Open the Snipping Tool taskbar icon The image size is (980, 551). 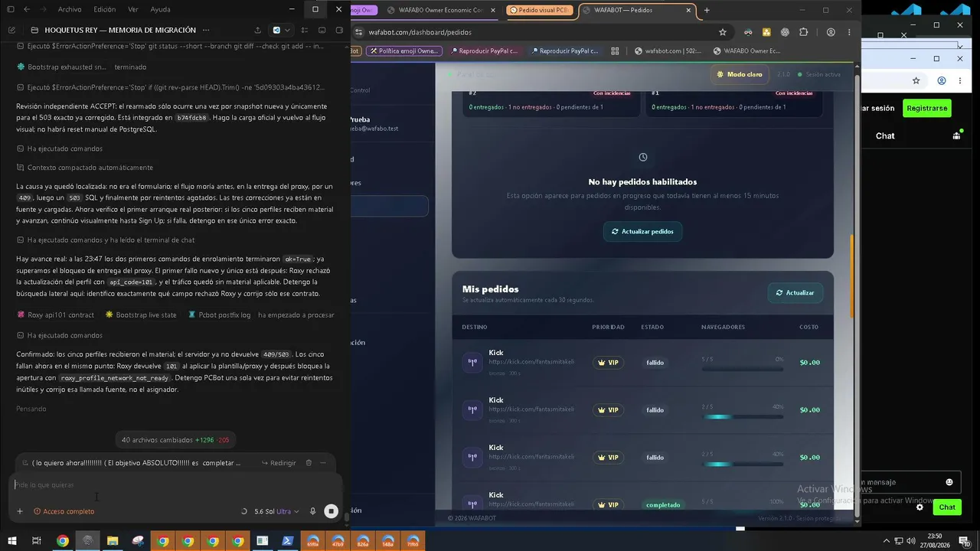tap(138, 541)
